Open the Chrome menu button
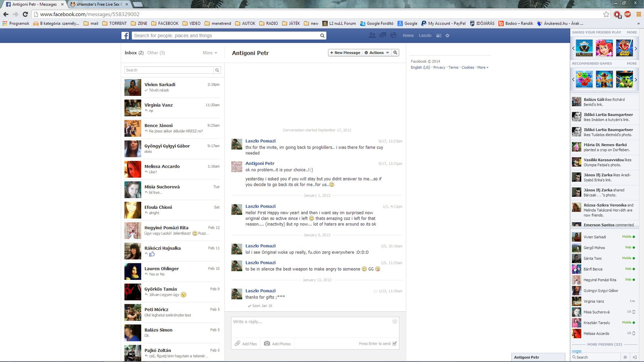Viewport: 644px width, 362px height. click(x=638, y=14)
